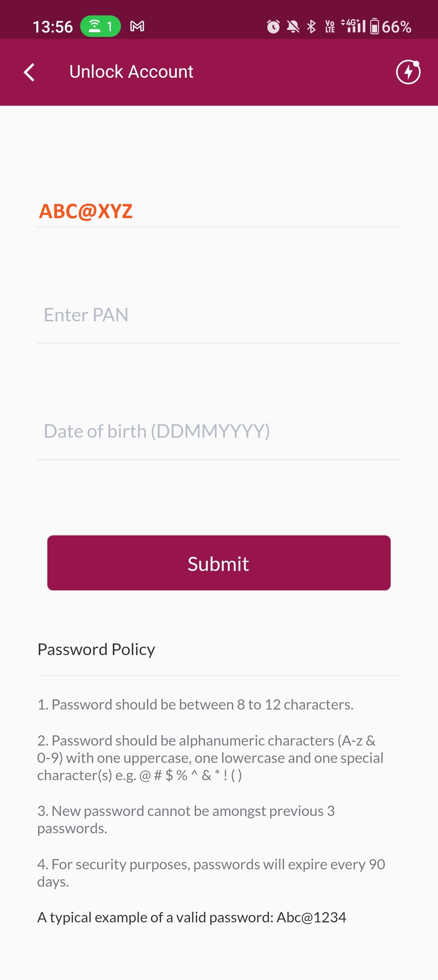Tap the Bluetooth status icon

312,27
